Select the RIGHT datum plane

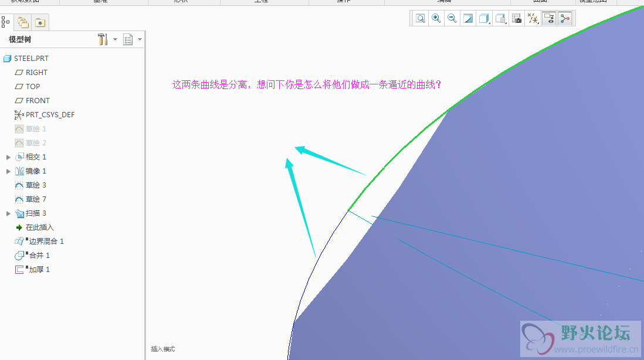tap(36, 72)
